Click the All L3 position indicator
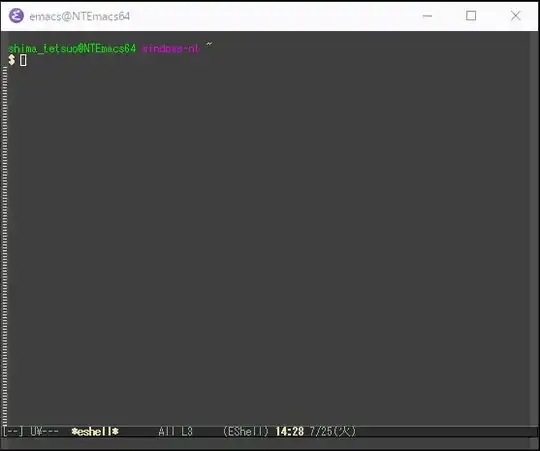 [175, 431]
